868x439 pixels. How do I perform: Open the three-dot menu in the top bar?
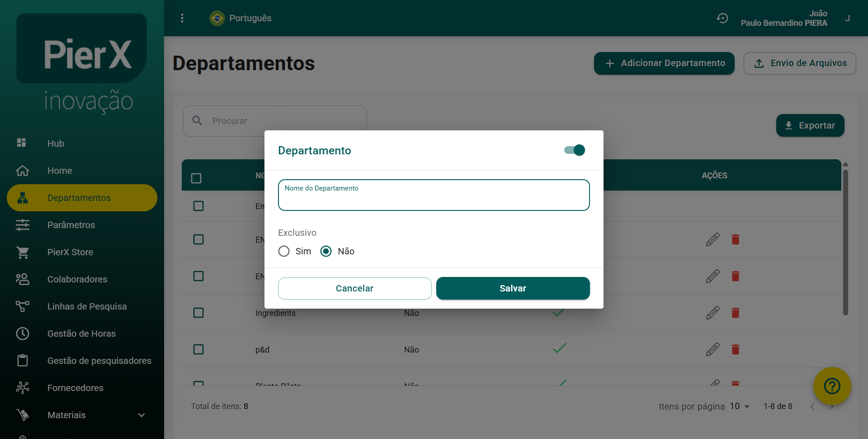182,18
